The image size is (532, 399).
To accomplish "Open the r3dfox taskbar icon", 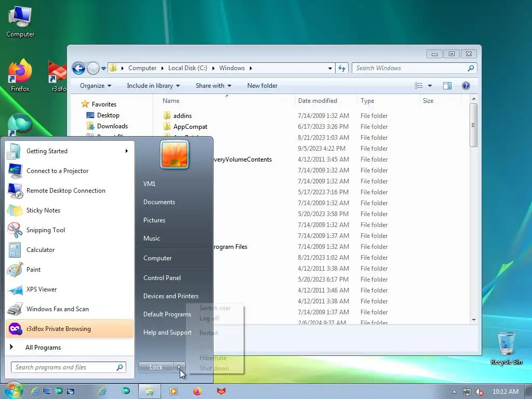I will click(x=221, y=391).
